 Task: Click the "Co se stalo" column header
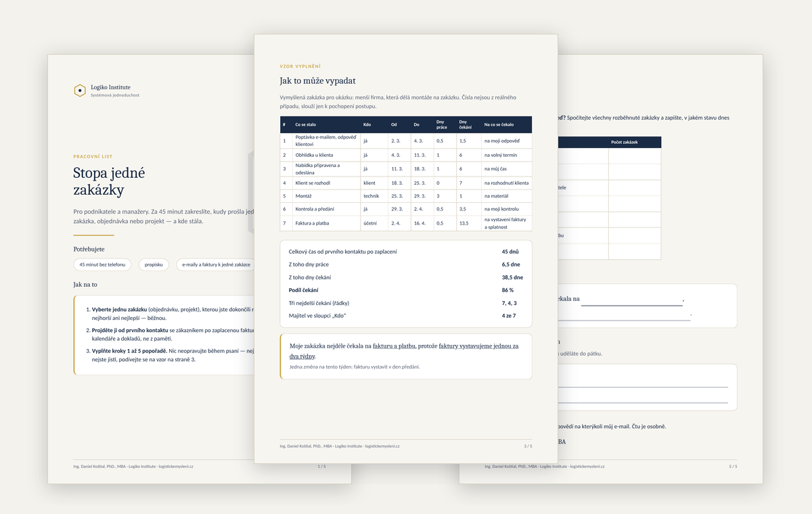pyautogui.click(x=327, y=124)
